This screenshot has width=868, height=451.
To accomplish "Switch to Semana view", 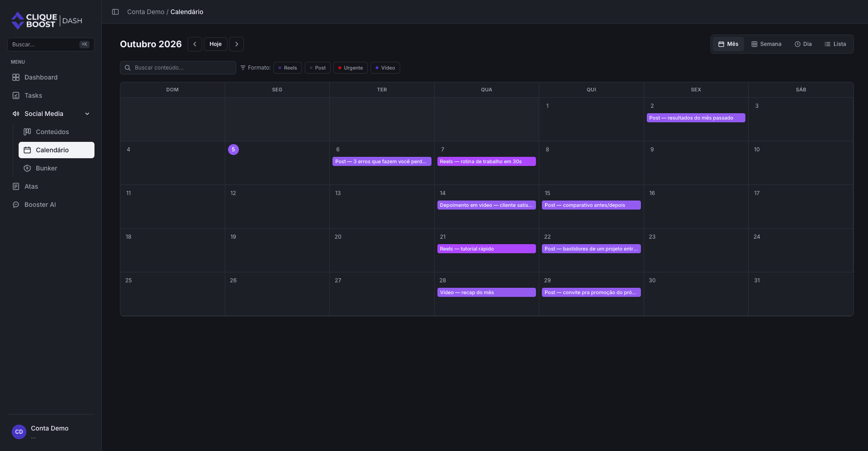I will click(x=766, y=44).
